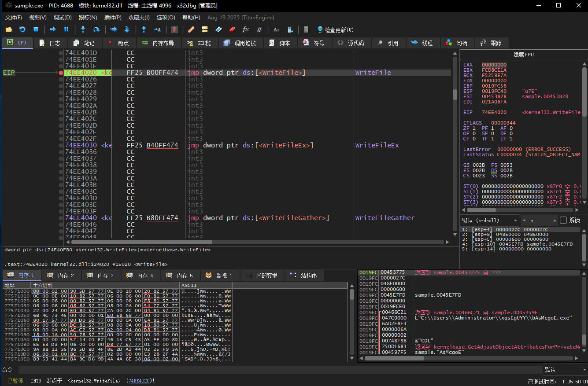Click the disassembly horizontal scrollbar
Image resolution: width=588 pixels, height=386 pixels.
257,242
